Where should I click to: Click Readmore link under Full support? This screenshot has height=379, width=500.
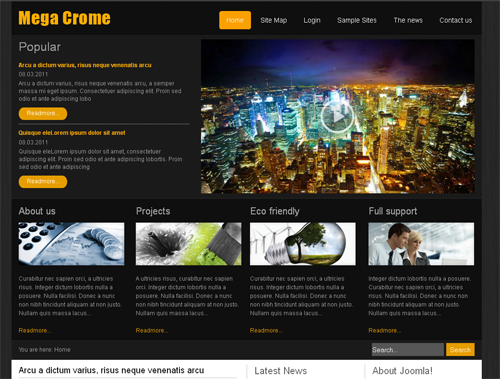384,330
